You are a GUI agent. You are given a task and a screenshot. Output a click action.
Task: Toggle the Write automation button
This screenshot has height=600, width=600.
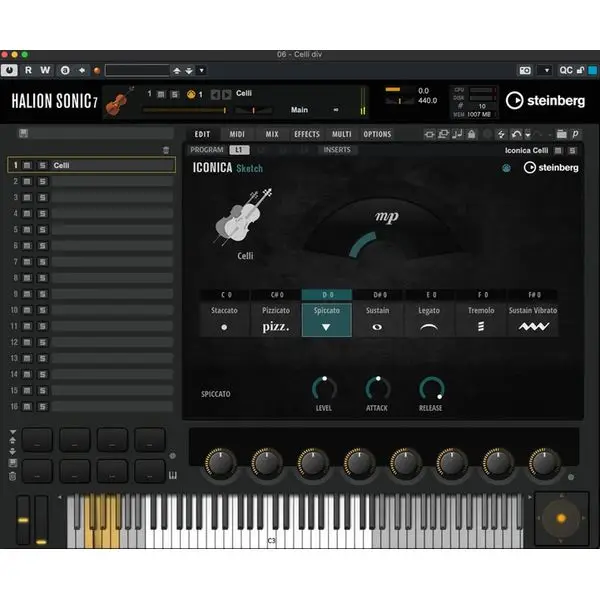pyautogui.click(x=46, y=71)
